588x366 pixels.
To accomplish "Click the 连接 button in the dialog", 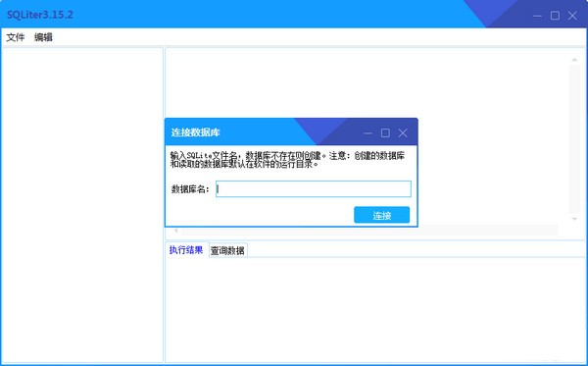I will pyautogui.click(x=382, y=215).
